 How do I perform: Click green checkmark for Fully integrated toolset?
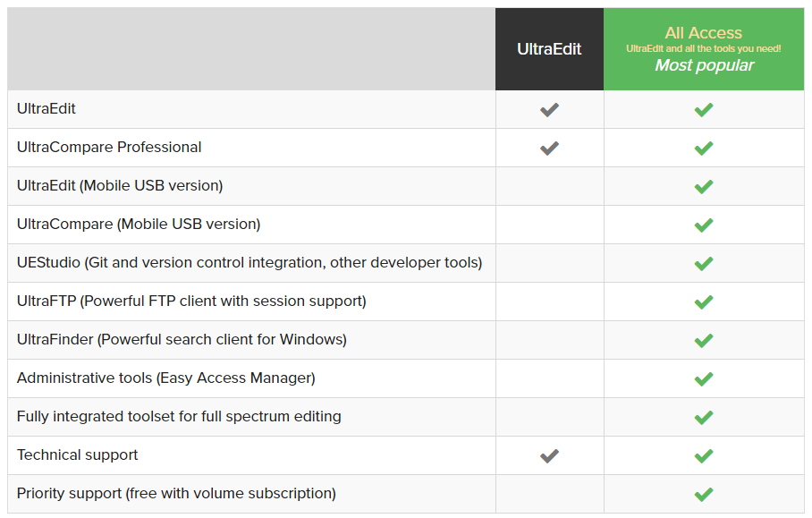(x=704, y=418)
